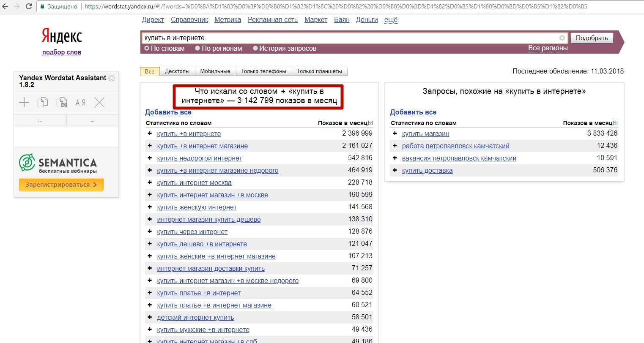Click the browser address bar URL
The width and height of the screenshot is (644, 343).
[x=336, y=6]
